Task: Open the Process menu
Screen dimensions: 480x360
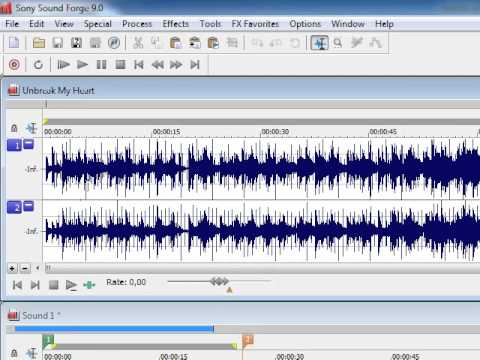Action: coord(137,24)
